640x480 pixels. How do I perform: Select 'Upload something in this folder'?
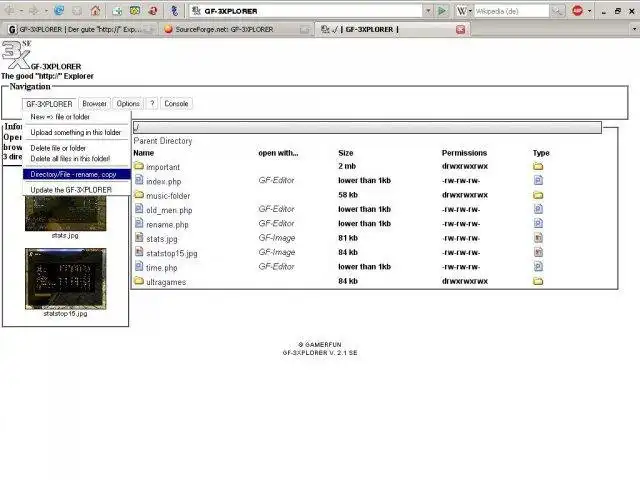click(76, 132)
